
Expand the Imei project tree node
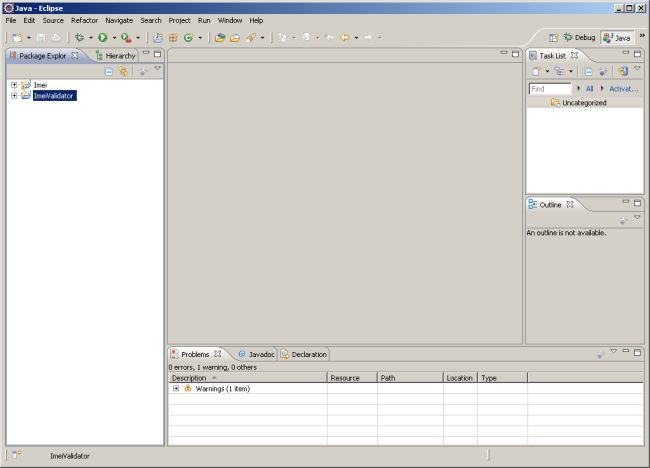pos(14,85)
